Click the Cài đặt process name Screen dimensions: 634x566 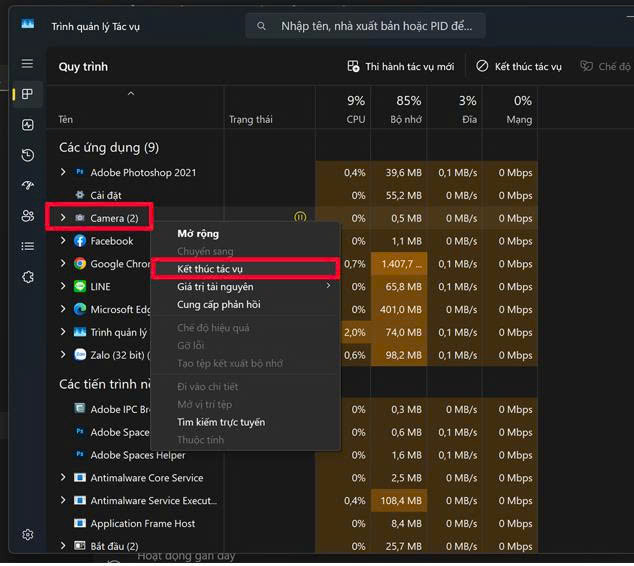tap(106, 195)
